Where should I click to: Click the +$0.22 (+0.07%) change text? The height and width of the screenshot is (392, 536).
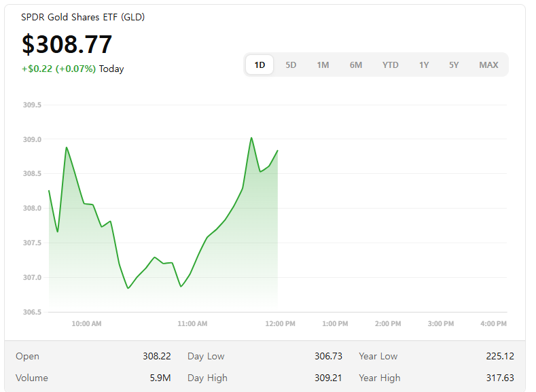59,69
